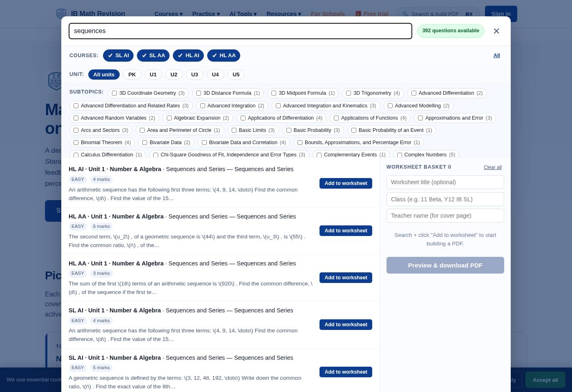Screen dimensions: 572x392
Task: Check the Advanced Differentiation (2) subtopic
Action: click(x=414, y=93)
